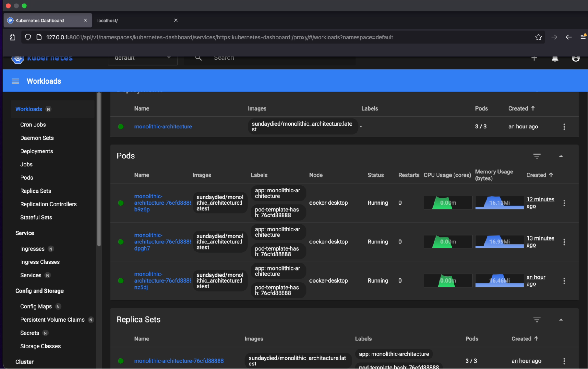The image size is (588, 369).
Task: Open Deployments in sidebar
Action: tap(36, 151)
